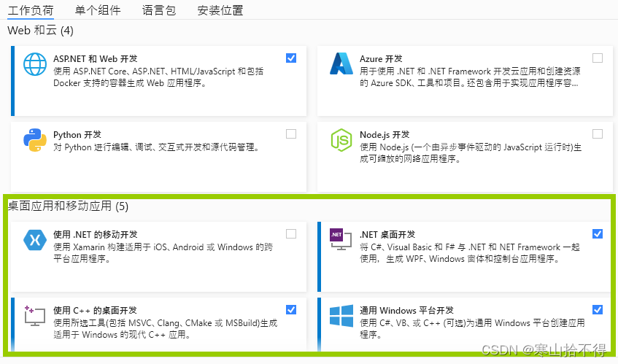Screen dimensions: 618x364
Task: Click the .NET 桌面开发 title text
Action: click(x=387, y=234)
